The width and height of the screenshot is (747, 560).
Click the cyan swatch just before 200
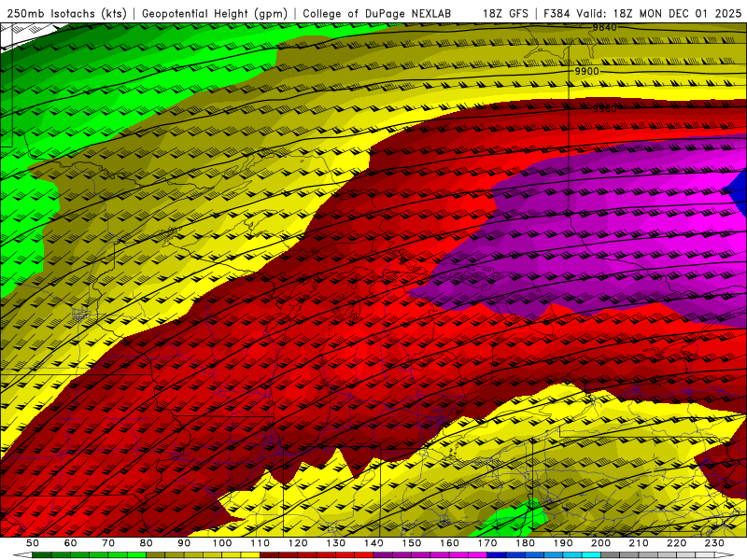coord(592,555)
